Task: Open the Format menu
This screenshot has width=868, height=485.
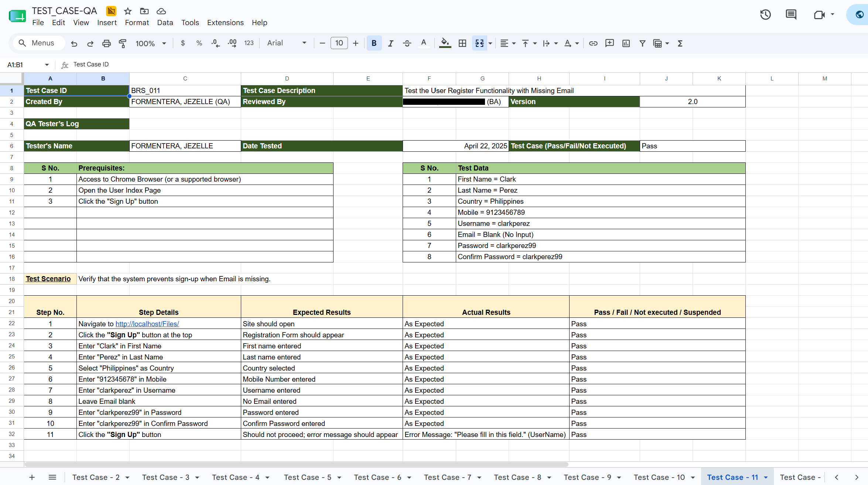Action: tap(137, 23)
